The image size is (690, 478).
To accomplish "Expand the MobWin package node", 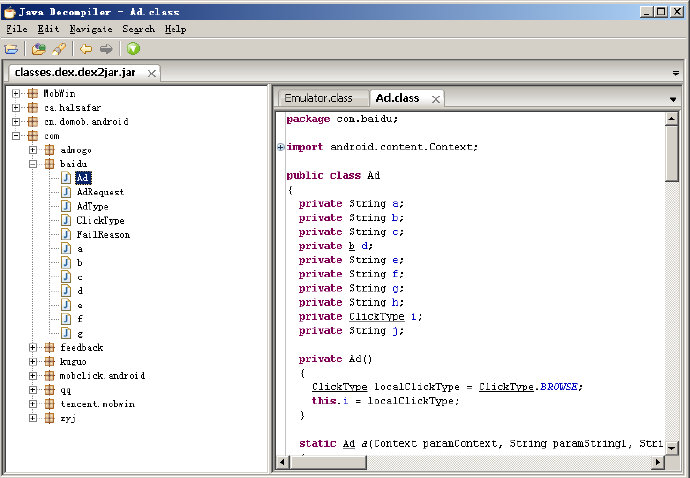I will tap(16, 93).
